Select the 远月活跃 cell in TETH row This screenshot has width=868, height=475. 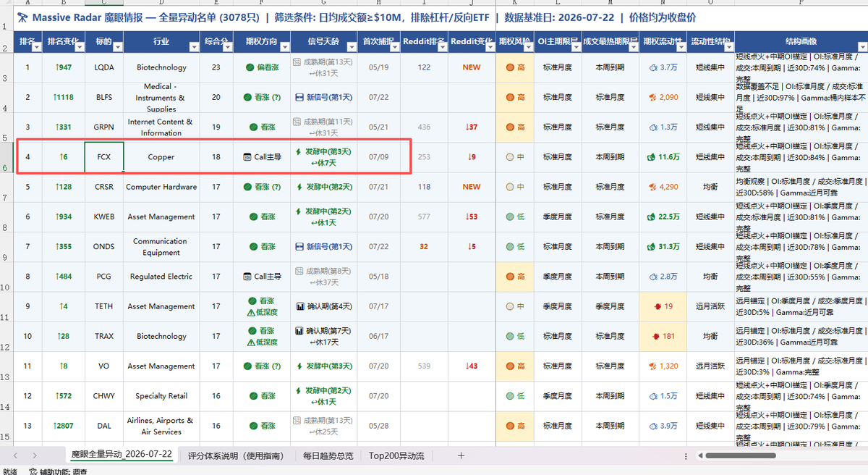click(x=710, y=306)
